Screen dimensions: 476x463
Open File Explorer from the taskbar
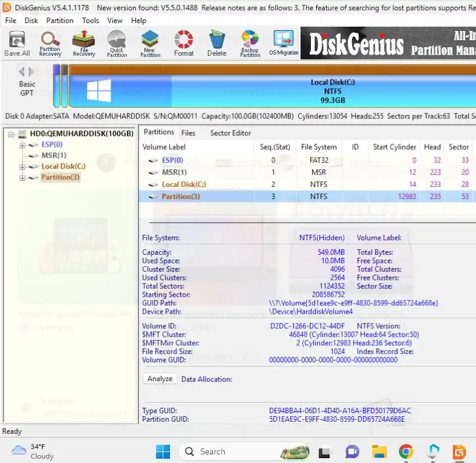coord(379,451)
